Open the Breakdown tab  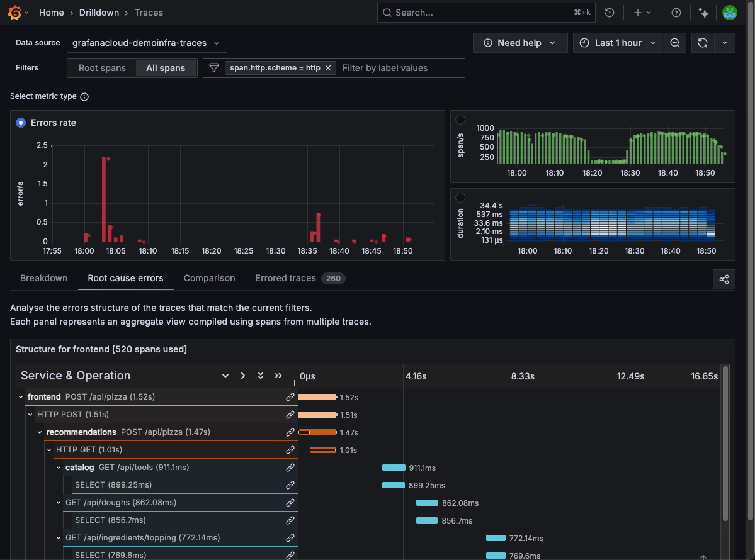pyautogui.click(x=43, y=278)
